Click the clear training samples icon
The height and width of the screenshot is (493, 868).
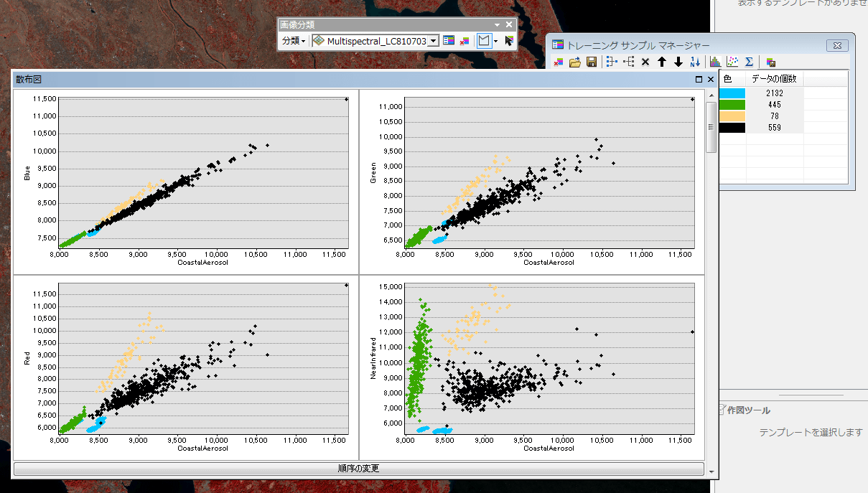465,41
